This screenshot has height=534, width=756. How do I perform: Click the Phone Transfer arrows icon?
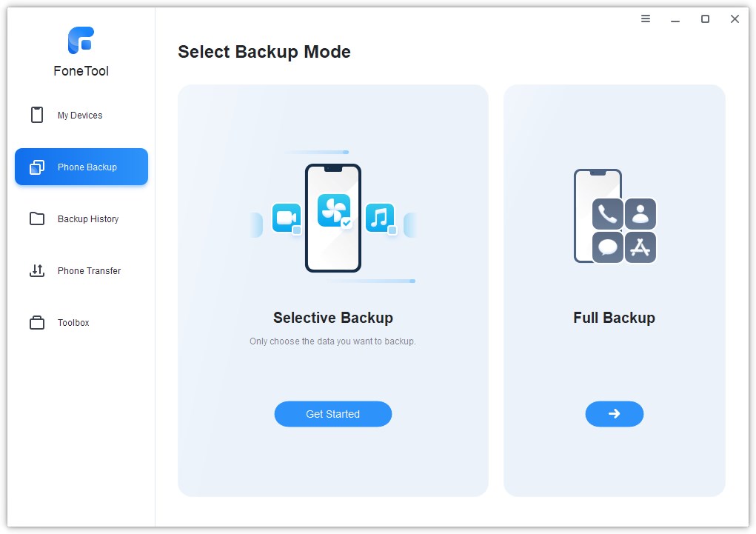tap(37, 271)
